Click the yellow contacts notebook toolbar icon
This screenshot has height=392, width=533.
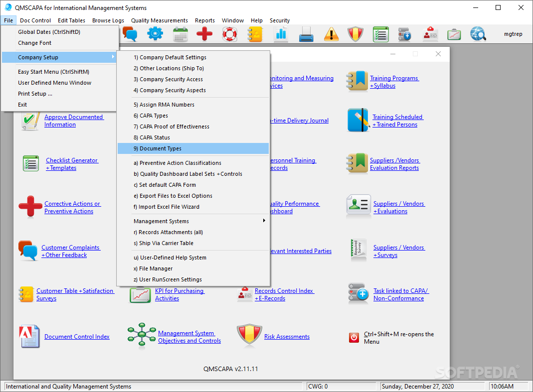[255, 34]
